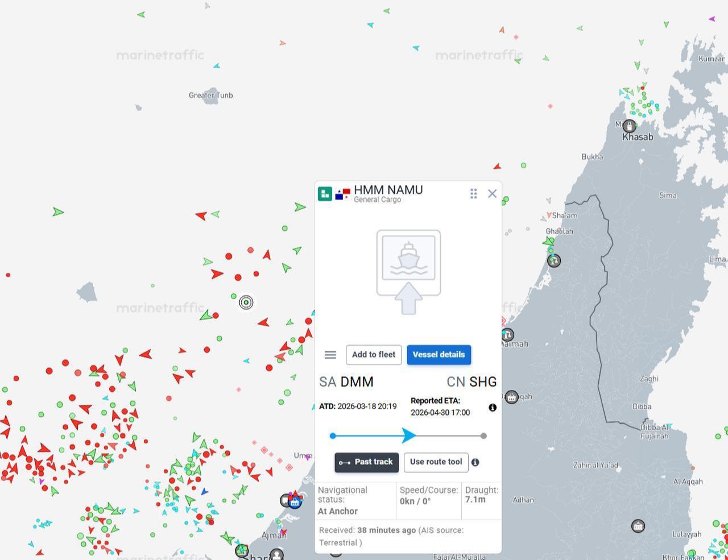
Task: Click the Zahir al Ya'ad place label
Action: (x=595, y=465)
